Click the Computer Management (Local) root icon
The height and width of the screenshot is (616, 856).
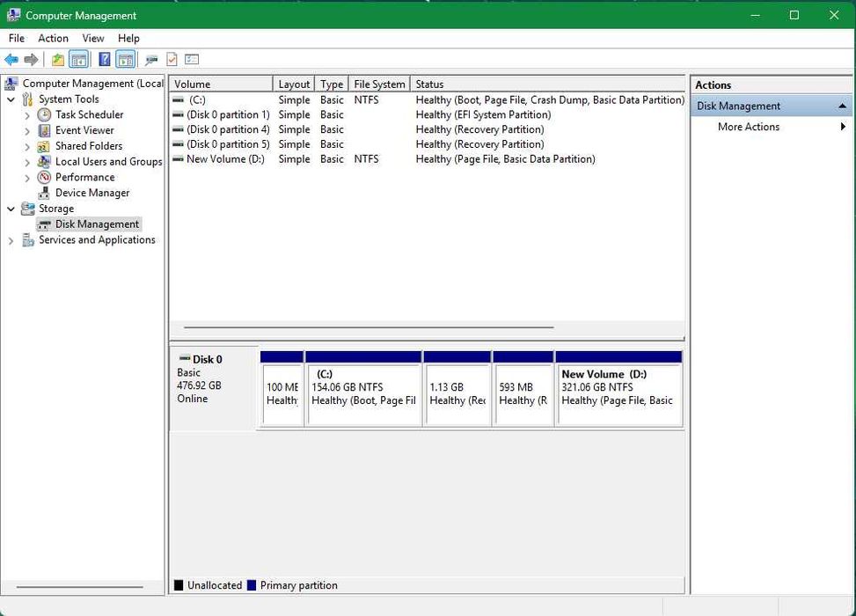(11, 84)
